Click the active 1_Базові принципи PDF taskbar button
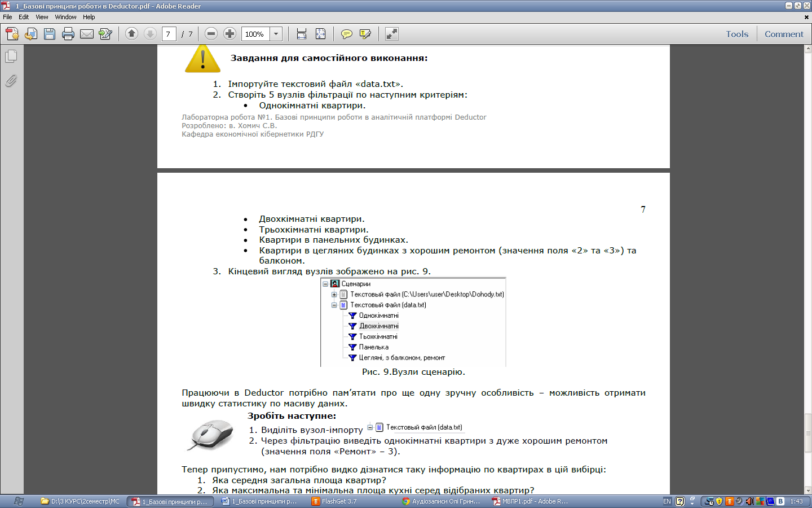This screenshot has height=508, width=812. tap(170, 501)
